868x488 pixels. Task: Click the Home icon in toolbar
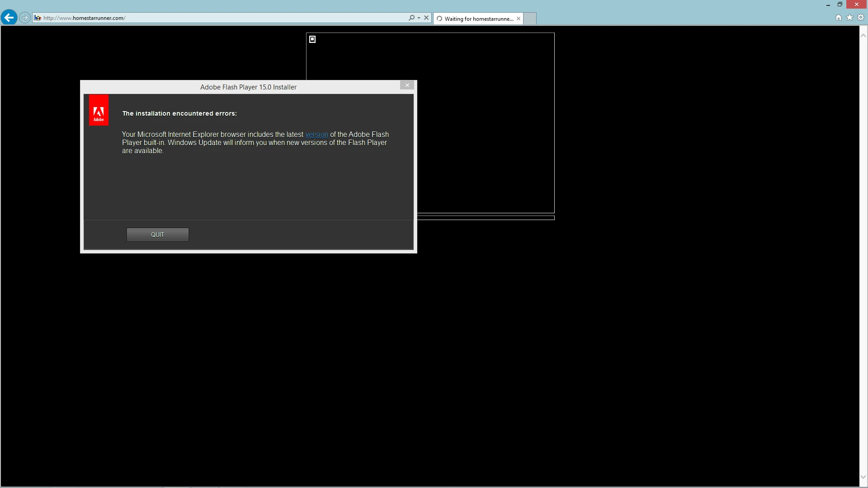(838, 18)
